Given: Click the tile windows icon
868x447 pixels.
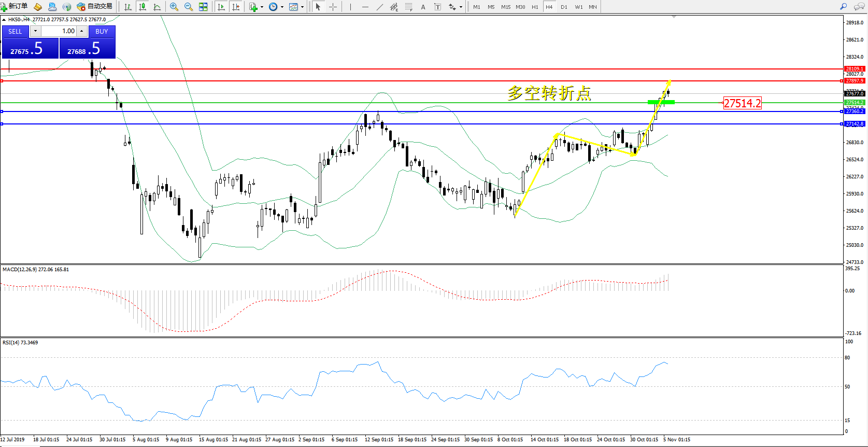Looking at the screenshot, I should (203, 7).
